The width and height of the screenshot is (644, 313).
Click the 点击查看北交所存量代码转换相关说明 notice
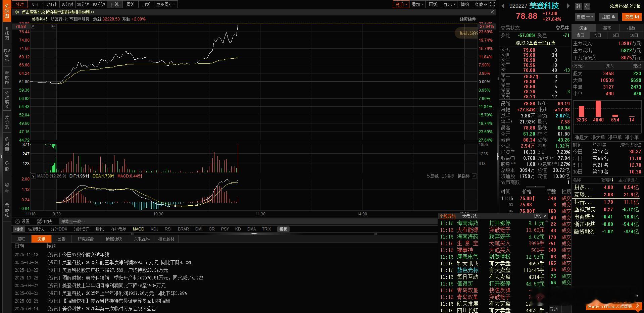[x=58, y=12]
